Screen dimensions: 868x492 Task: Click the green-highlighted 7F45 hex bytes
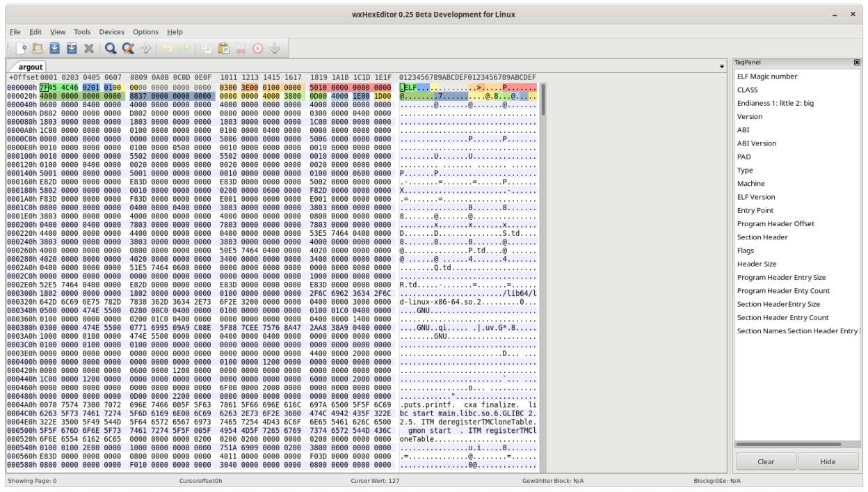[x=49, y=87]
